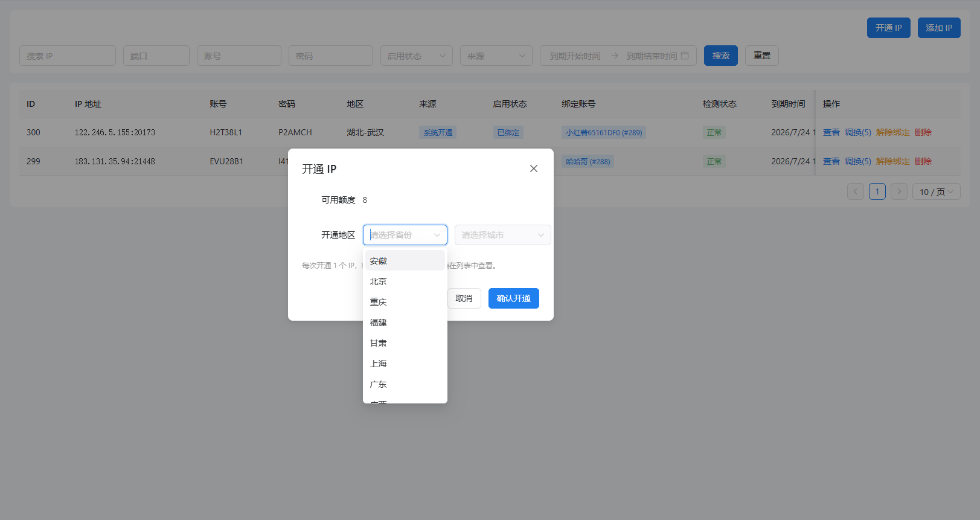Click the 小红薯65161DF0 (#289) account tag
The height and width of the screenshot is (520, 980).
[604, 132]
